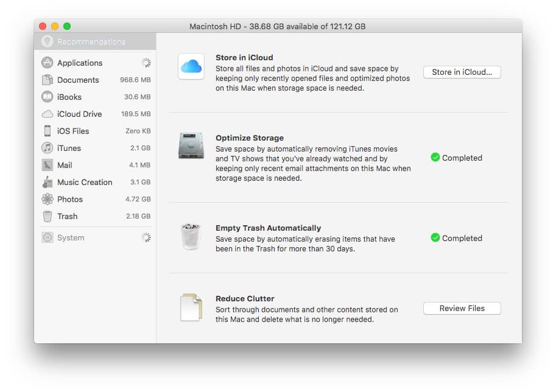Select iBooks label in sidebar
Screen dimensions: 556x392
click(69, 97)
